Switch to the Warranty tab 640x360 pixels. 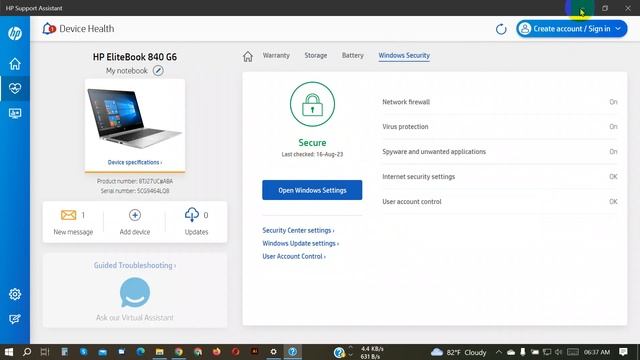tap(276, 56)
